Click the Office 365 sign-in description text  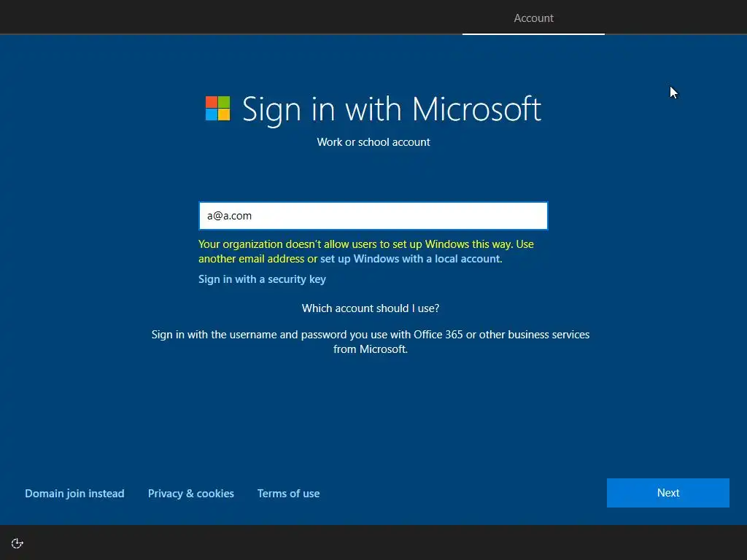(371, 342)
